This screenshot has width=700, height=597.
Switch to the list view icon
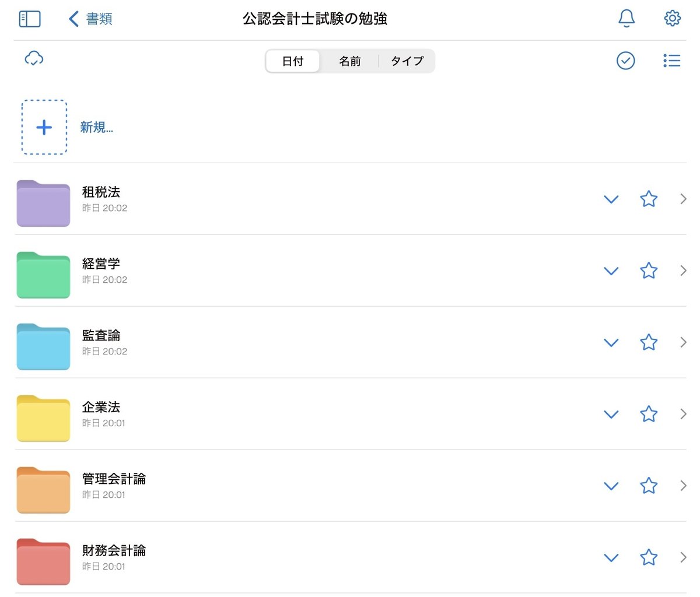point(672,61)
